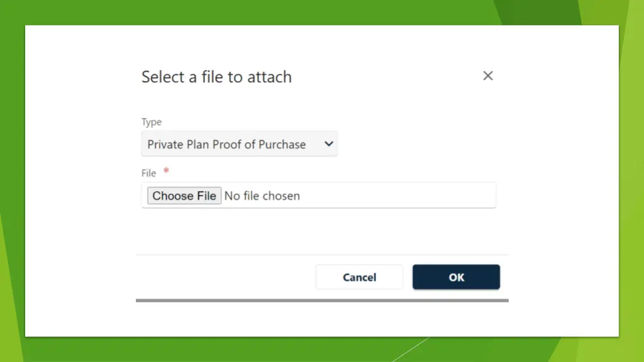Click the 'Type' field label
Image resolution: width=644 pixels, height=362 pixels.
pyautogui.click(x=152, y=122)
